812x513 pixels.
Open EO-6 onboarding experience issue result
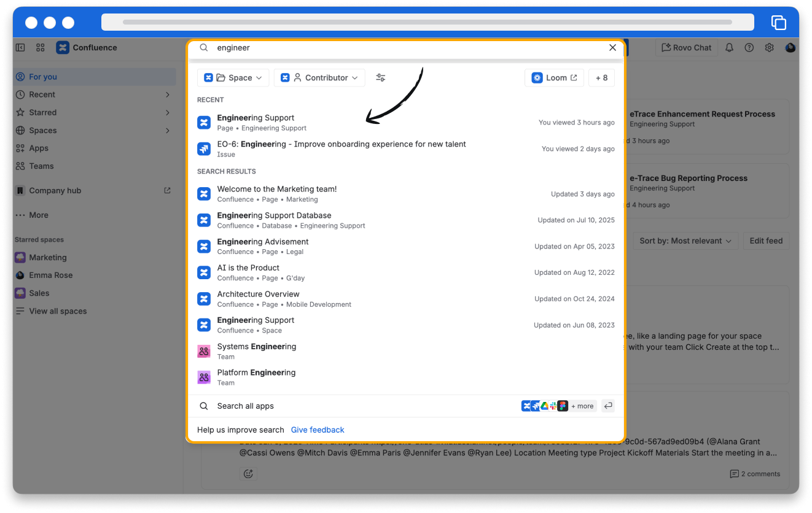point(405,148)
